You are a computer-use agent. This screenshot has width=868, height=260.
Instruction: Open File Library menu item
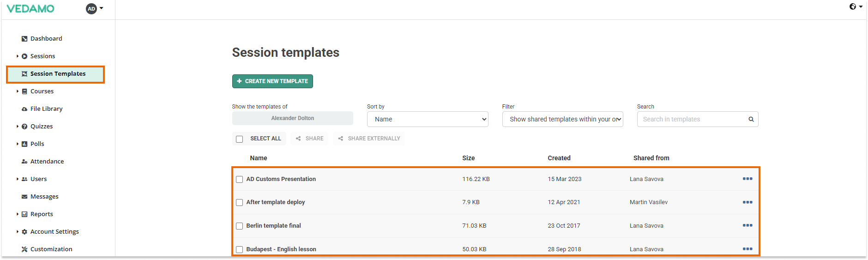pyautogui.click(x=46, y=109)
